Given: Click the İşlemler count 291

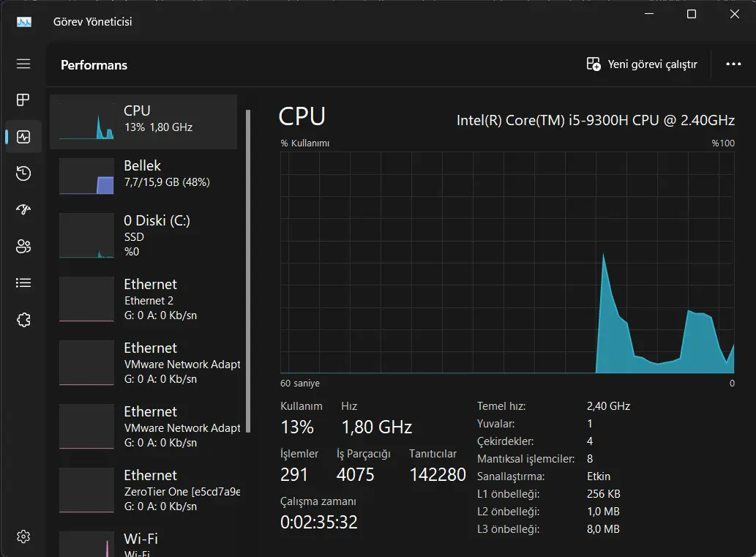Looking at the screenshot, I should click(294, 474).
